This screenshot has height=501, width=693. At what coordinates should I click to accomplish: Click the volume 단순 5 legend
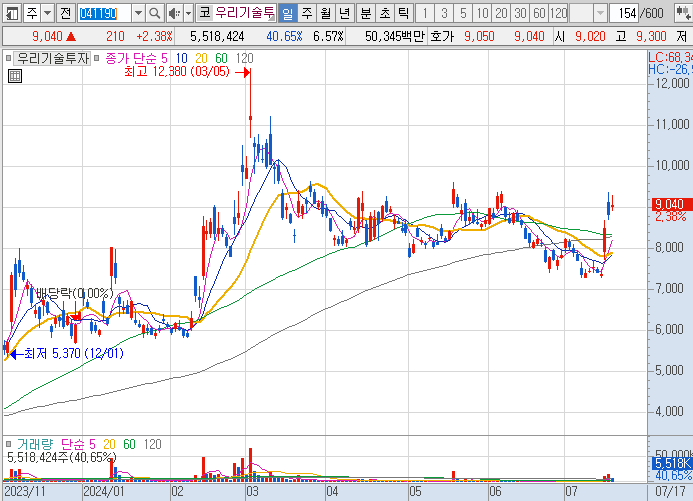[x=77, y=444]
